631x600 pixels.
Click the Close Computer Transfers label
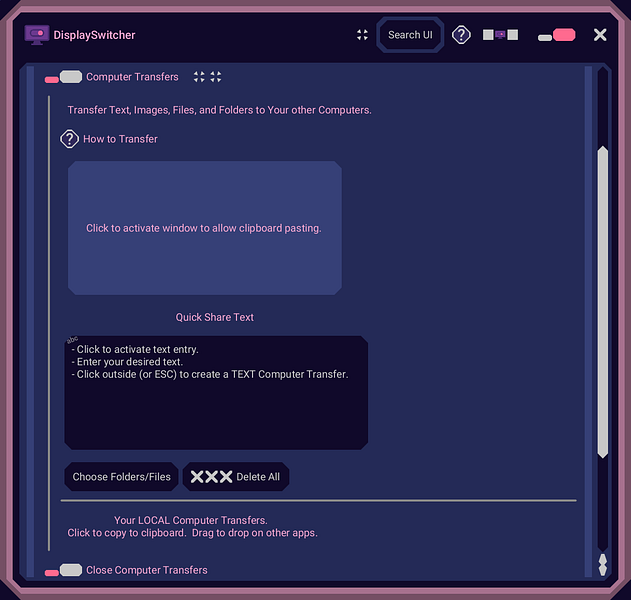click(x=147, y=570)
